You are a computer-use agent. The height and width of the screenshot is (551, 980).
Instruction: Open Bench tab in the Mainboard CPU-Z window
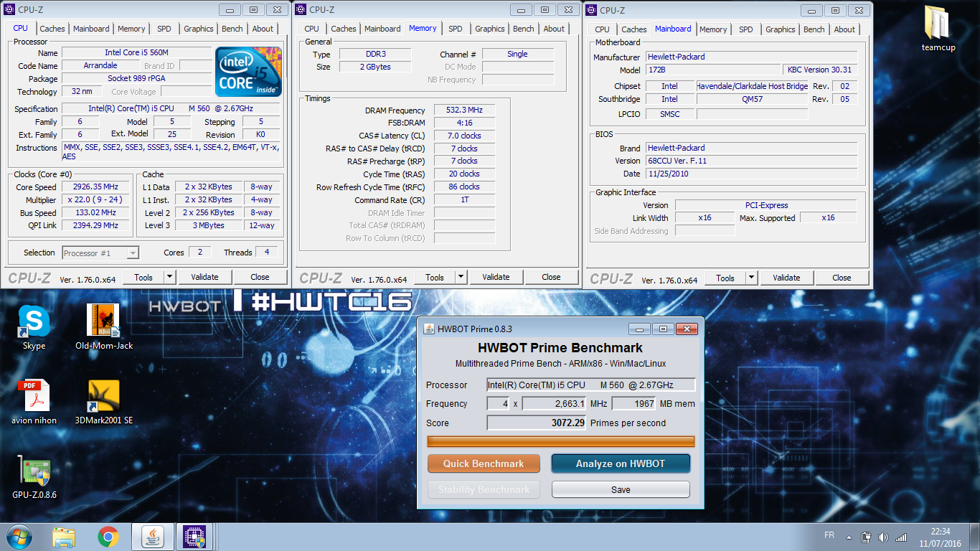[814, 29]
